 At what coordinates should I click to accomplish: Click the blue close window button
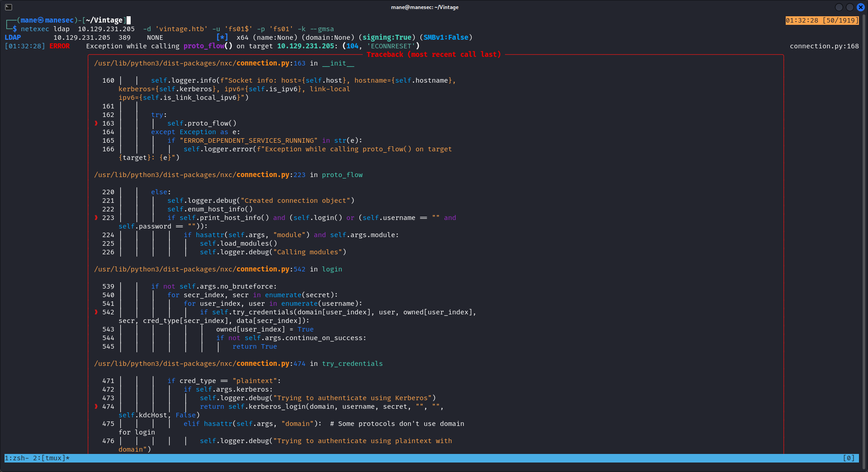(861, 7)
